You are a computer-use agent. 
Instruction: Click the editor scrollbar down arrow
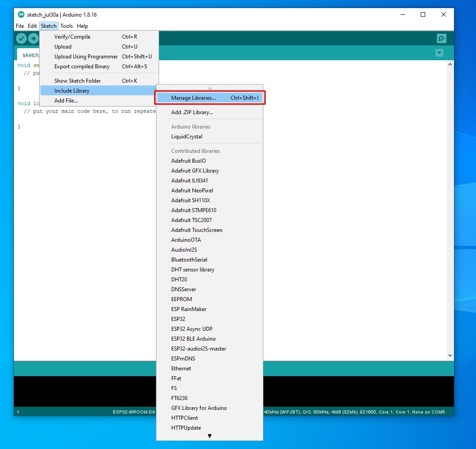pos(450,355)
